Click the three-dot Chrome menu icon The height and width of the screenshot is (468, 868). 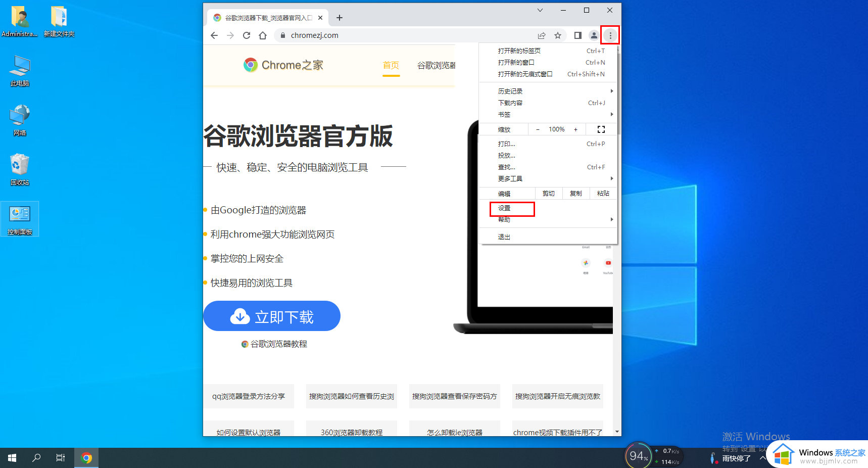610,35
